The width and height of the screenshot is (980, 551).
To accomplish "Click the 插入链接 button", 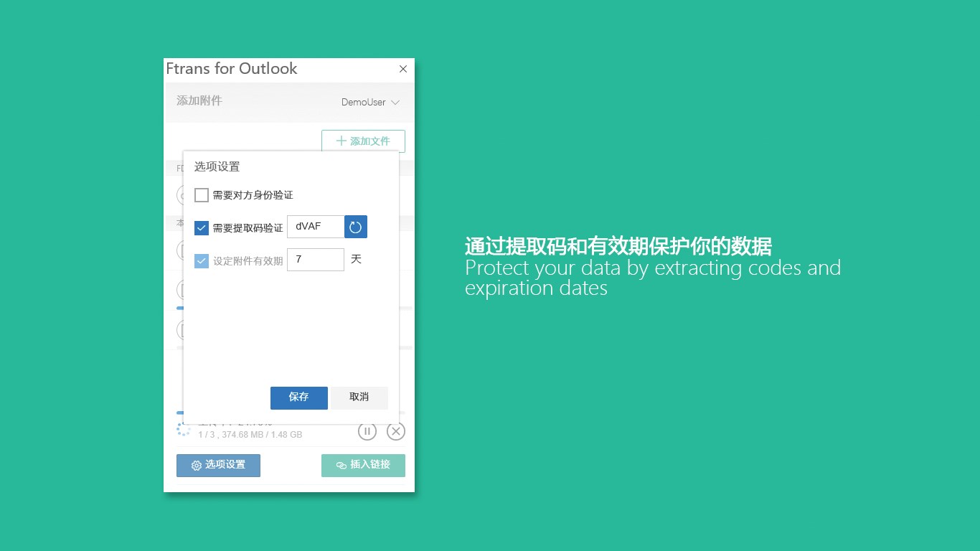I will (x=363, y=465).
